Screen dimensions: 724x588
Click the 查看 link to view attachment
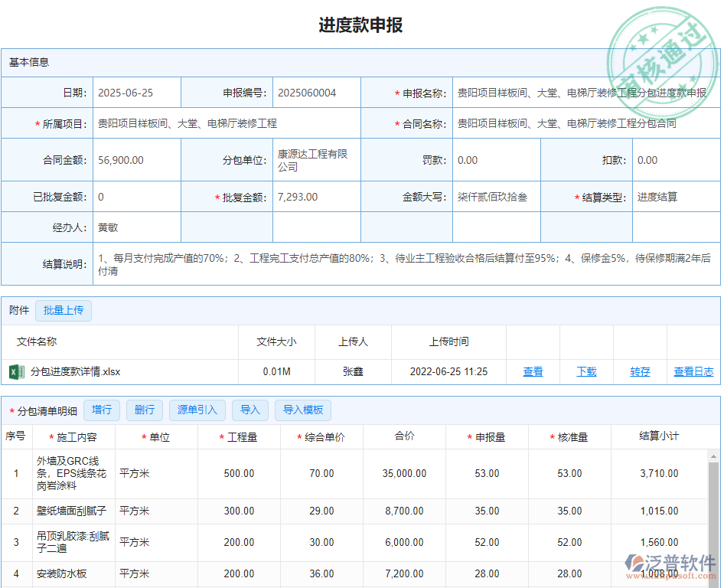click(x=533, y=372)
